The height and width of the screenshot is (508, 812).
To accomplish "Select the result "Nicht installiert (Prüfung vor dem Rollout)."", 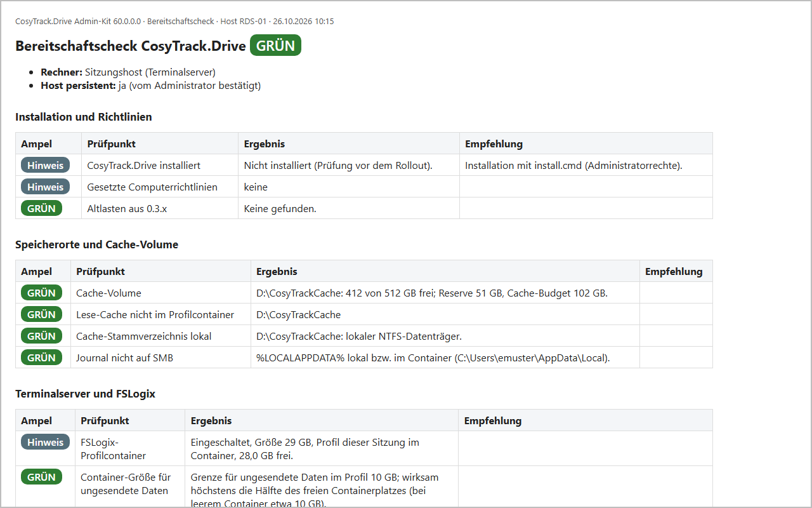I will [x=338, y=166].
